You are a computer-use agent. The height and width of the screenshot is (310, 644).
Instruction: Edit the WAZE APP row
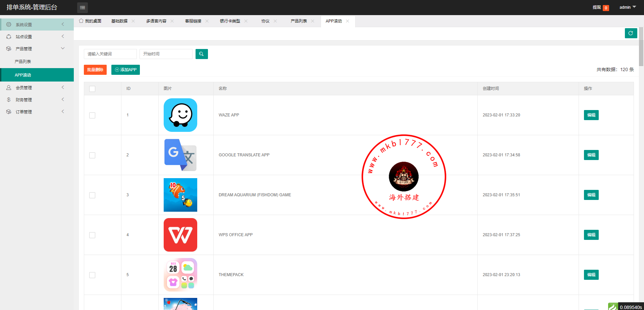click(591, 115)
